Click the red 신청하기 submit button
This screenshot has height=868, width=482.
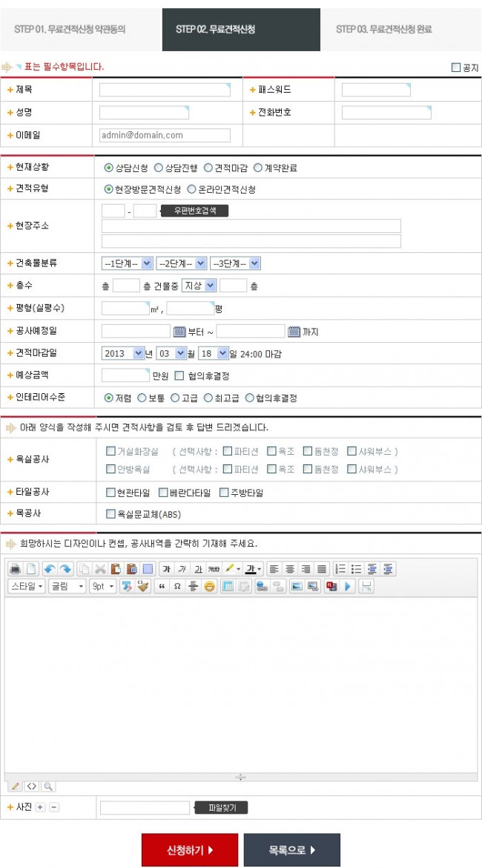190,849
